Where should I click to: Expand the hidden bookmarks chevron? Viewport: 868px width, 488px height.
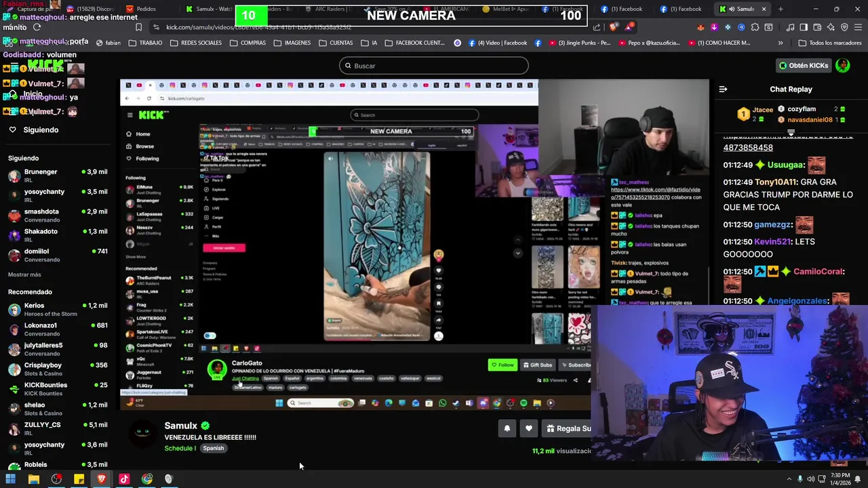(x=781, y=43)
